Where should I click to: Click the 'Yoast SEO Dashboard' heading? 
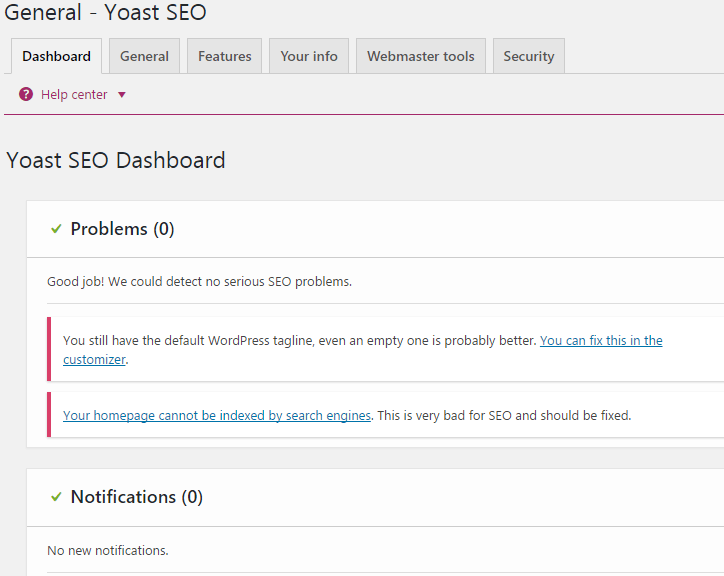pos(116,160)
